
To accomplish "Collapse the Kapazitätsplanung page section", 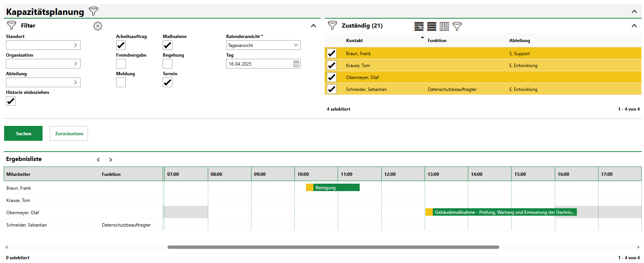I will tap(634, 12).
